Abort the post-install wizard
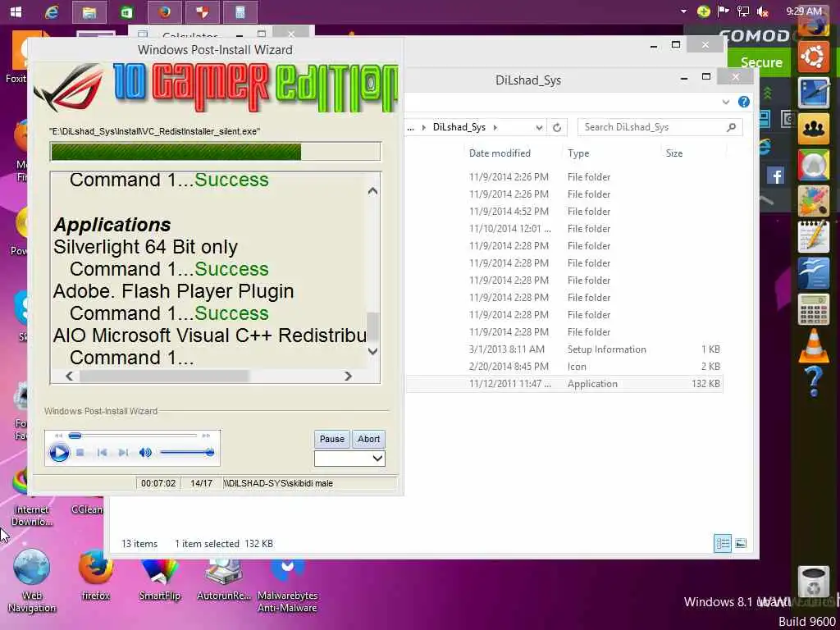Screen dimensions: 840x630 click(x=368, y=439)
